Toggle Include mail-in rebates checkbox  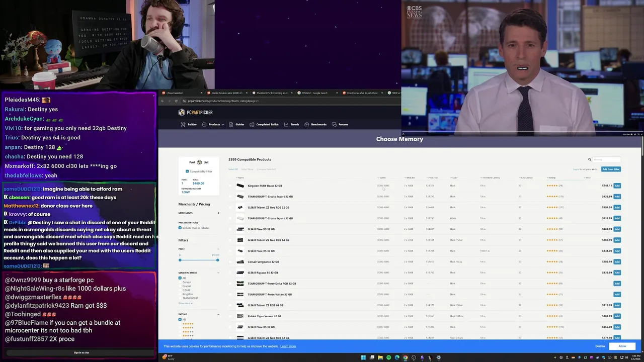(x=180, y=228)
